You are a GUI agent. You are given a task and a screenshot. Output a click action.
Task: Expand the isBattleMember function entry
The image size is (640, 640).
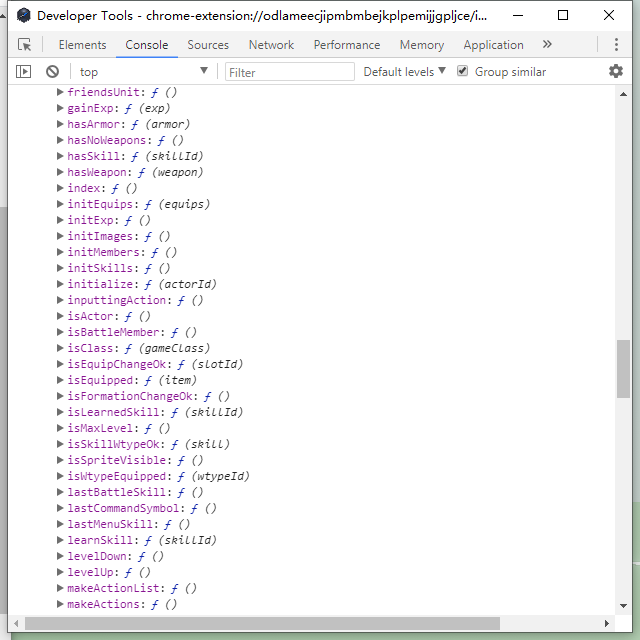[60, 332]
